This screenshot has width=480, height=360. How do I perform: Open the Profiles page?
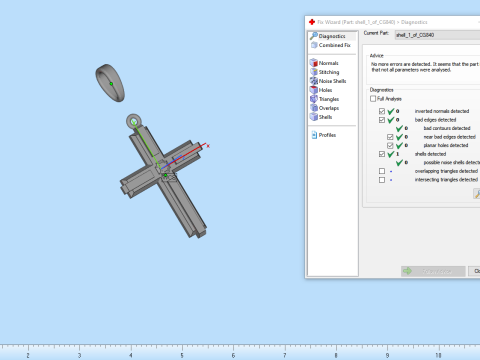[323, 135]
